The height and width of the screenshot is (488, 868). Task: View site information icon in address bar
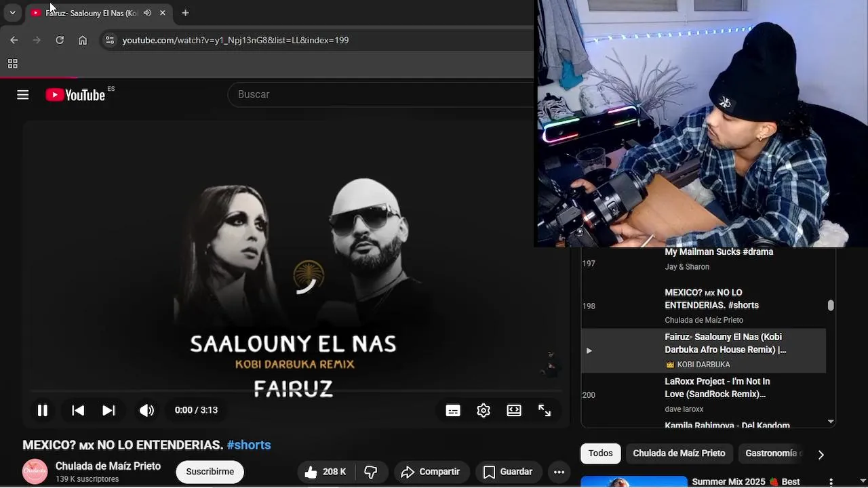(x=110, y=40)
